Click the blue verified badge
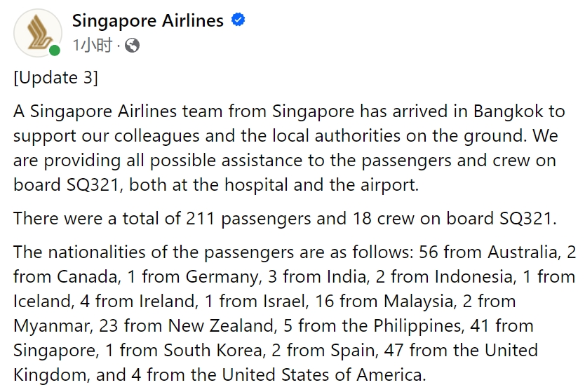 click(x=238, y=20)
